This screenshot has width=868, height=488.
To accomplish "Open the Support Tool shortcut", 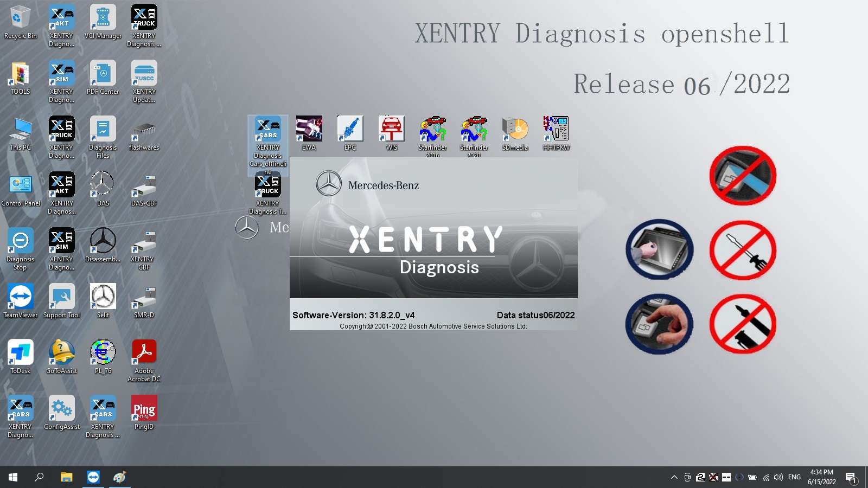I will (62, 301).
